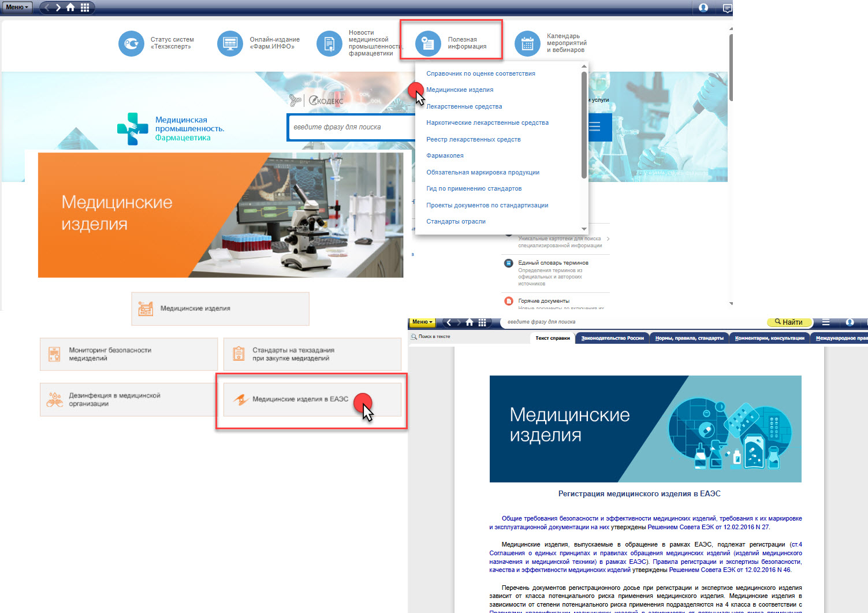Open the gray Меню dropdown in top bar
This screenshot has height=613, width=868.
click(x=17, y=8)
